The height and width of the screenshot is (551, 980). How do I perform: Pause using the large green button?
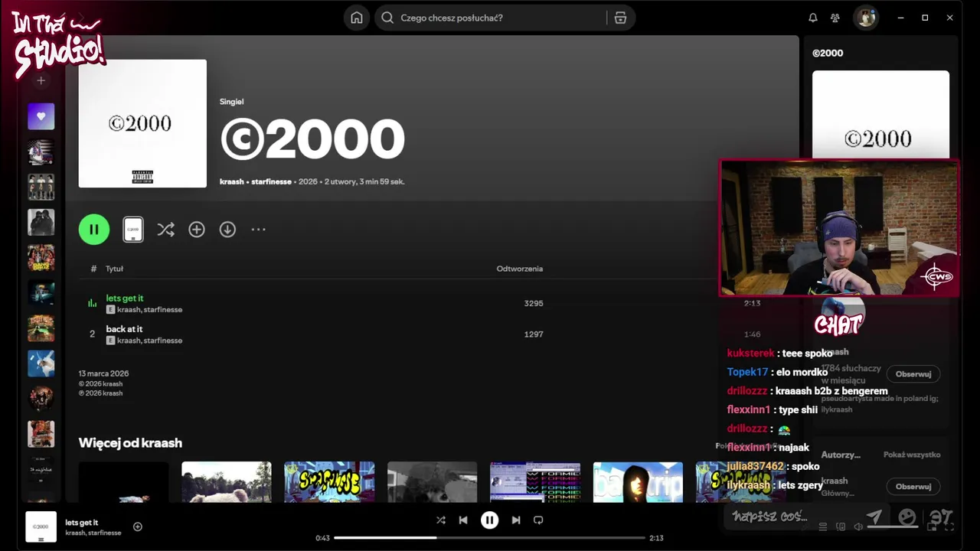94,229
